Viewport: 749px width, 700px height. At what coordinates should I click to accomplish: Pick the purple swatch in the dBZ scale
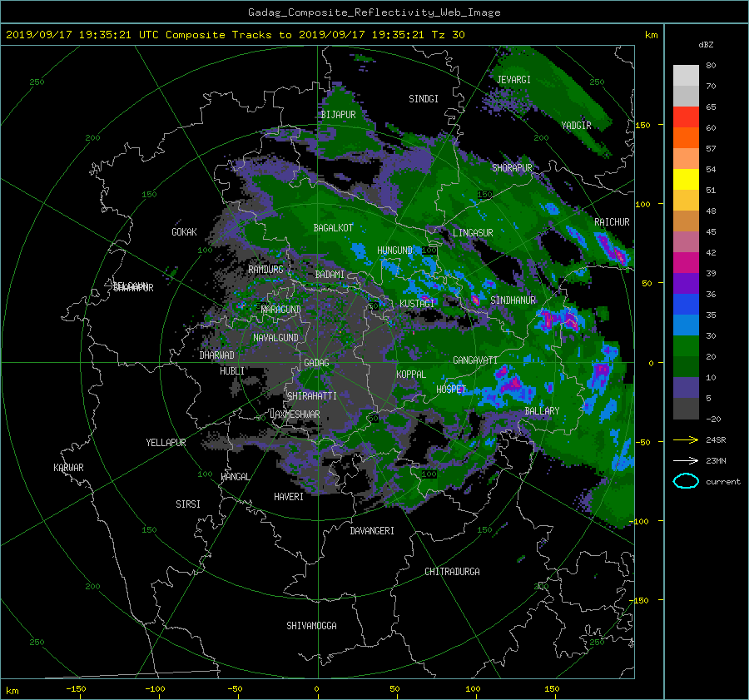[x=686, y=283]
